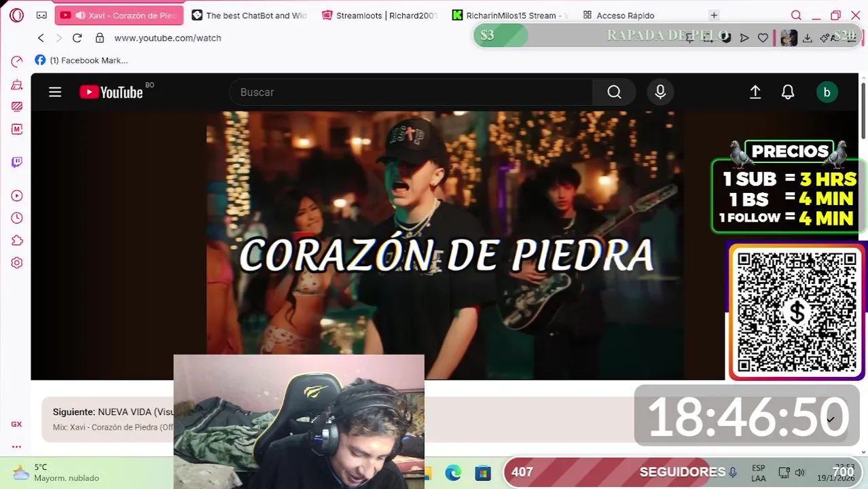Screen dimensions: 868x489
Task: Click the YouTube Buscar search field
Action: pos(411,92)
